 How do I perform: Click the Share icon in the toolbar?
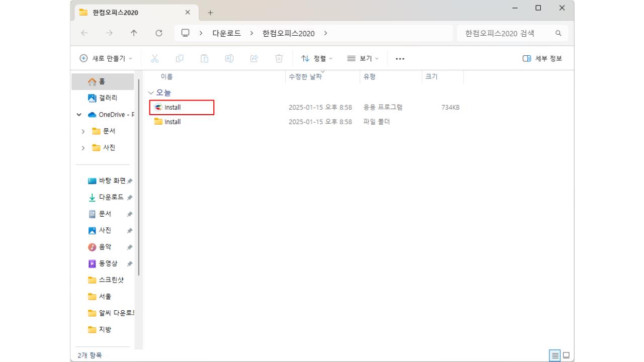click(x=254, y=58)
